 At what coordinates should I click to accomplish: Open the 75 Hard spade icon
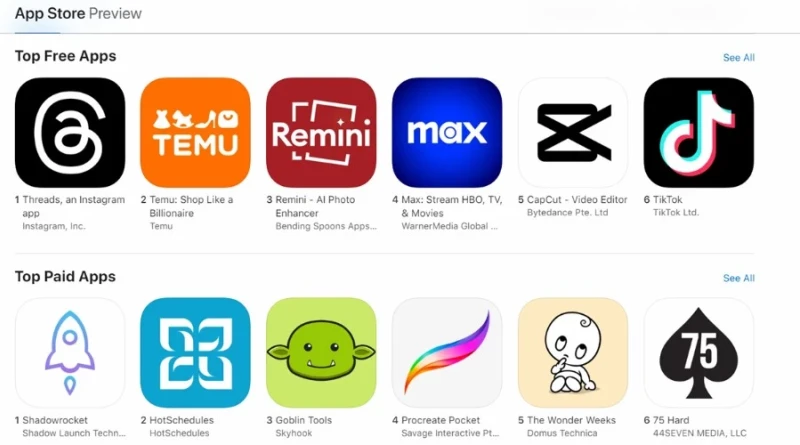click(698, 353)
